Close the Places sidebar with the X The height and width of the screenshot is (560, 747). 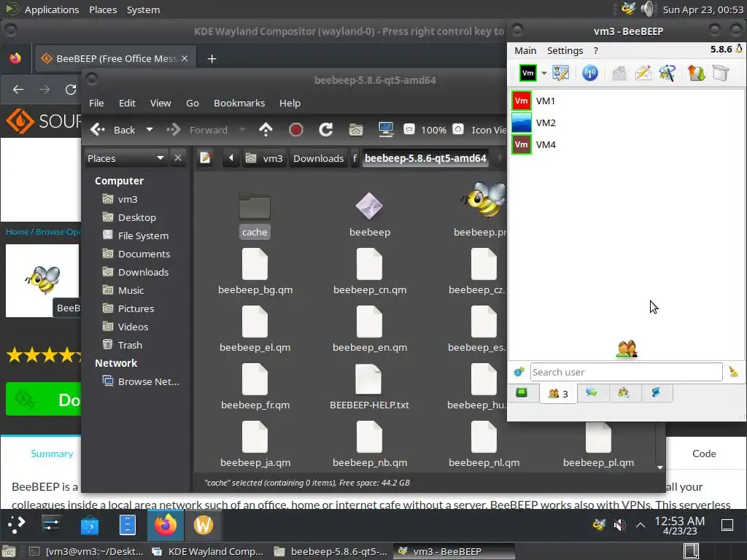(x=178, y=157)
